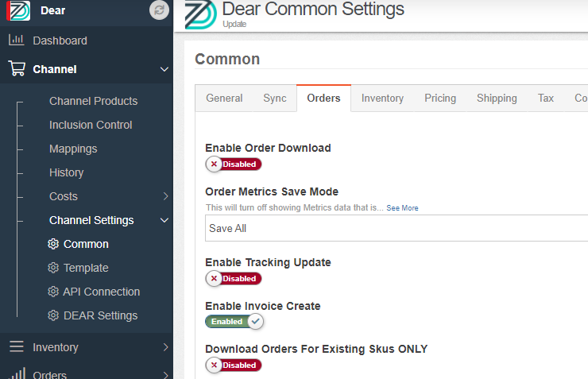
Task: Click the Channel menu label
Action: (55, 69)
